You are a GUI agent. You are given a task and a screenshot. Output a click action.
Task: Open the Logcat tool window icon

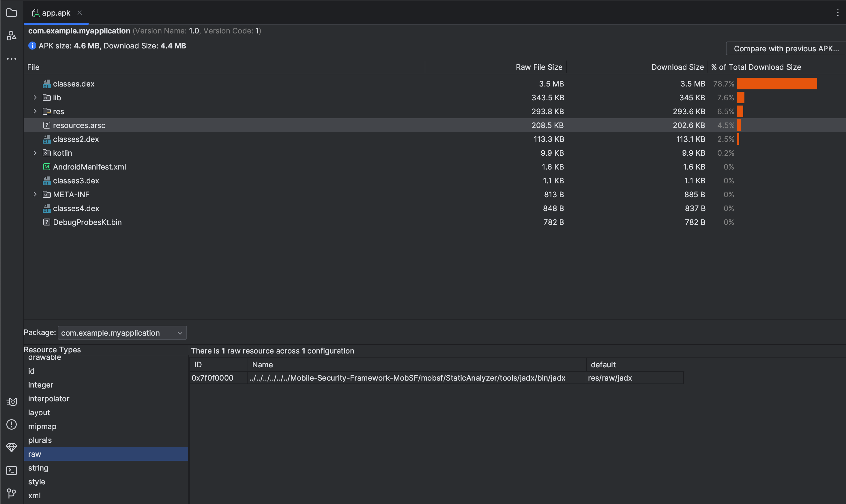[x=12, y=402]
